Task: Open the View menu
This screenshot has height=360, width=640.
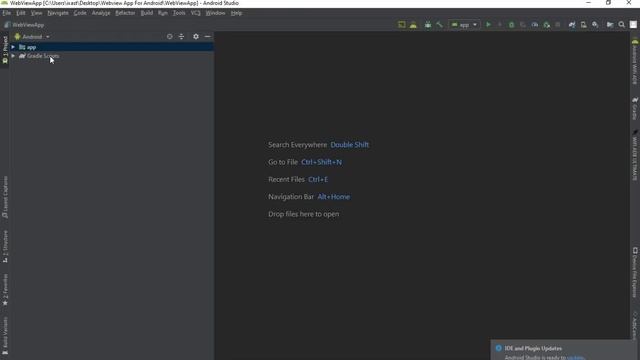Action: [x=36, y=13]
